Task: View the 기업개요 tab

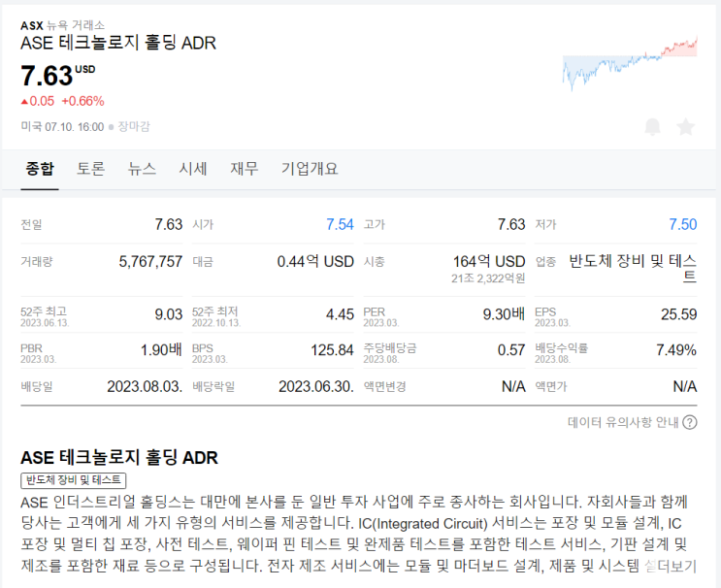Action: pyautogui.click(x=310, y=169)
